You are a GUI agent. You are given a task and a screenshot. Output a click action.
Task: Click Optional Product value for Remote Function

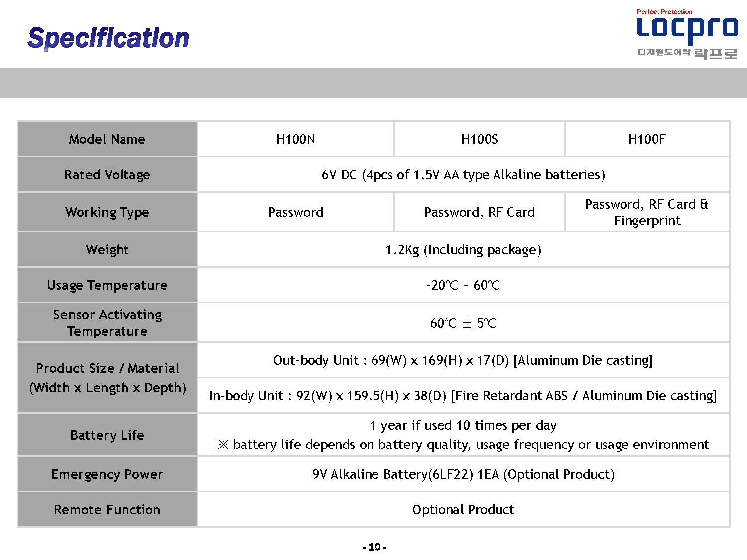click(x=463, y=510)
